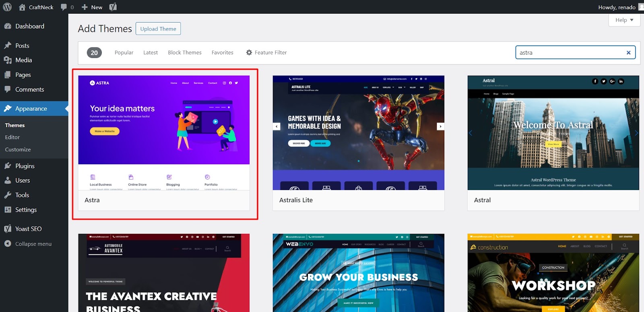Click the Upload Theme button
The width and height of the screenshot is (644, 312).
158,29
